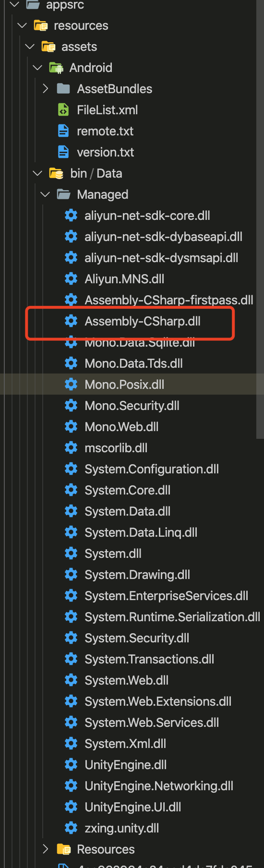The width and height of the screenshot is (264, 868).
Task: Click the vertical scrollbar on right edge
Action: coord(260,219)
